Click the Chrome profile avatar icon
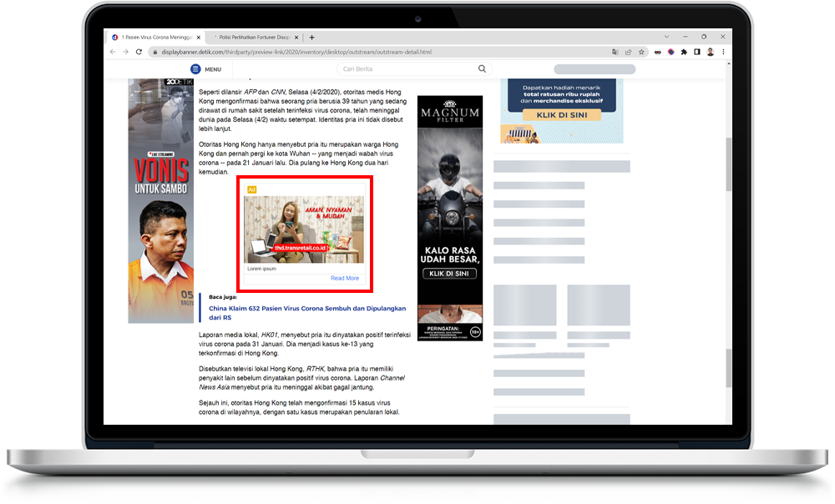 710,52
